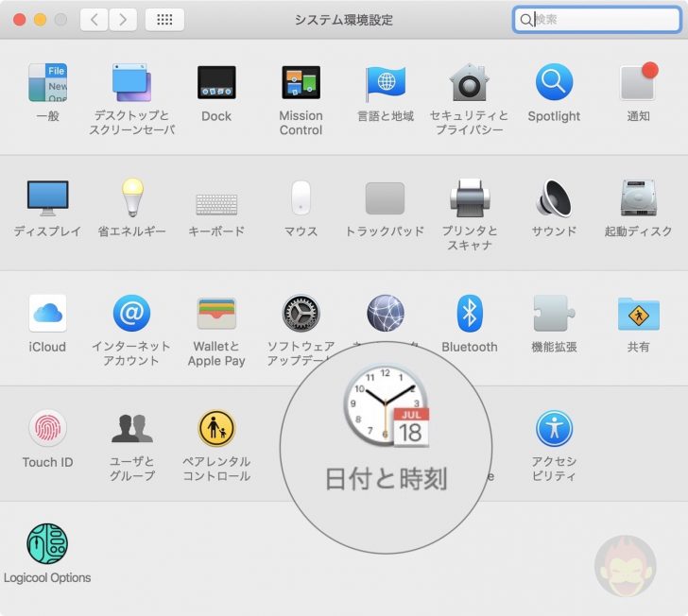Open 通知 (Notifications) preferences
The image size is (688, 616).
[x=639, y=82]
